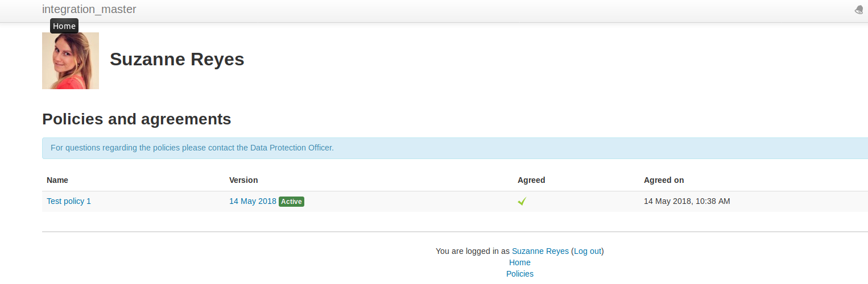The height and width of the screenshot is (284, 868).
Task: Open the Test policy 1 link
Action: (x=69, y=201)
